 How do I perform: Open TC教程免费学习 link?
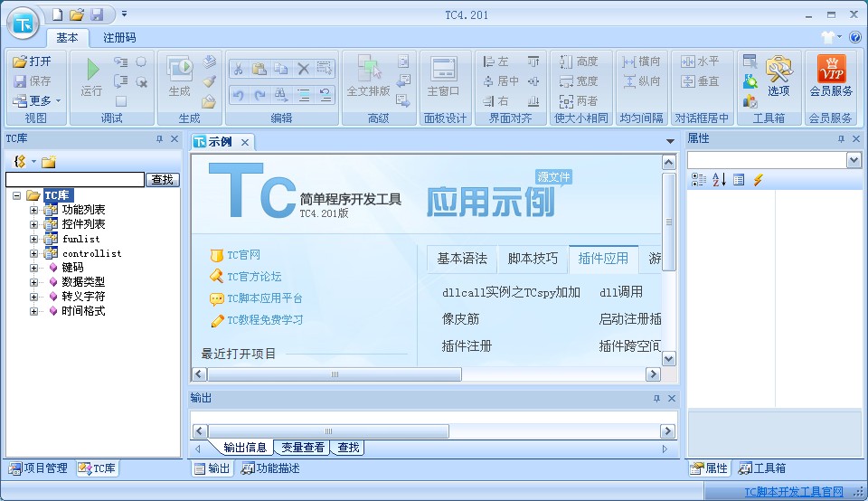tap(265, 320)
